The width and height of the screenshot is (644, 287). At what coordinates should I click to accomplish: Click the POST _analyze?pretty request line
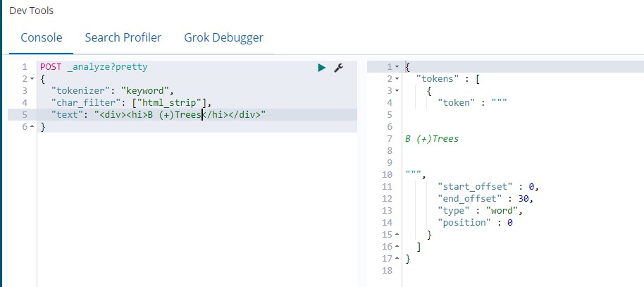[94, 66]
